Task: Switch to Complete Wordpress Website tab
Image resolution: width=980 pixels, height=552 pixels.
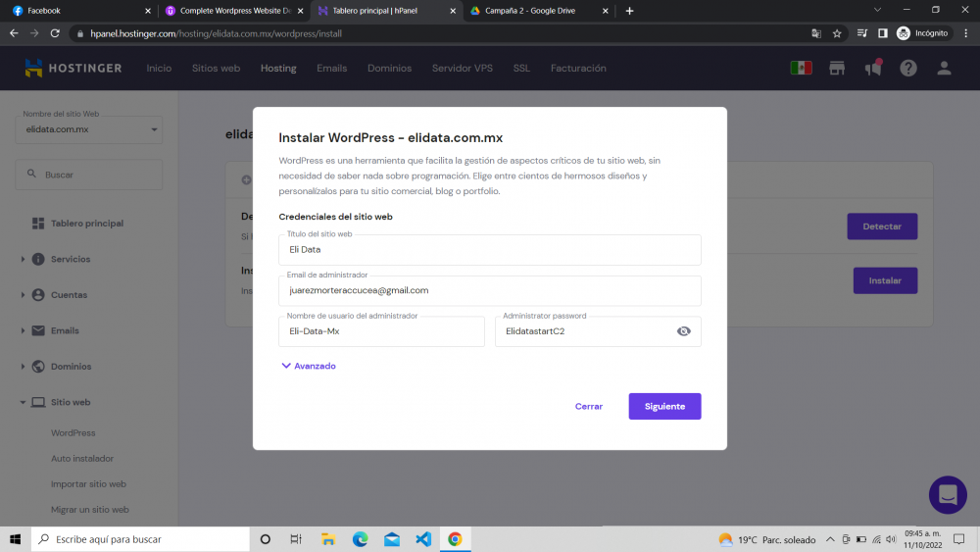Action: (x=234, y=11)
